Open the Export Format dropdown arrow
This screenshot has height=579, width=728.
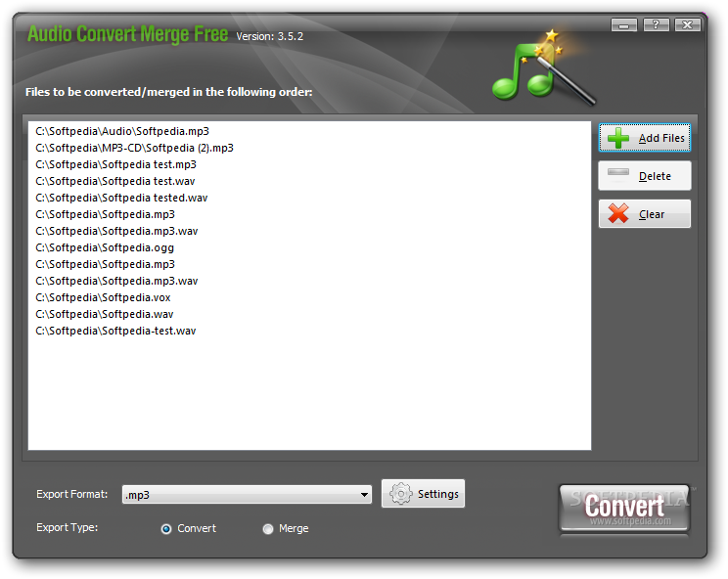point(364,495)
